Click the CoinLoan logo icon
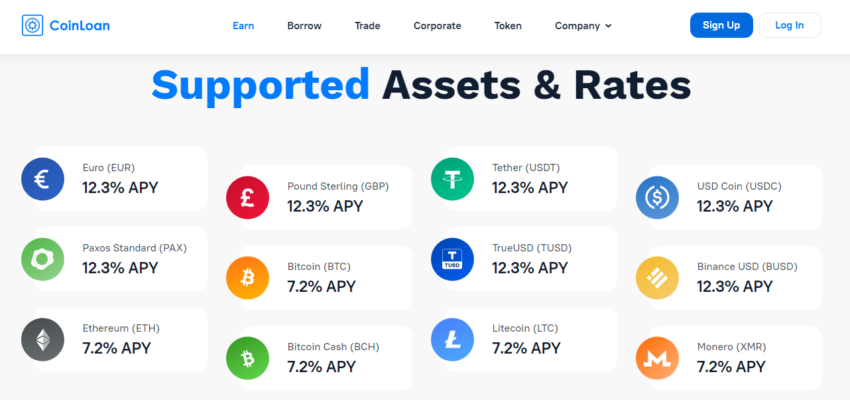 (x=32, y=25)
